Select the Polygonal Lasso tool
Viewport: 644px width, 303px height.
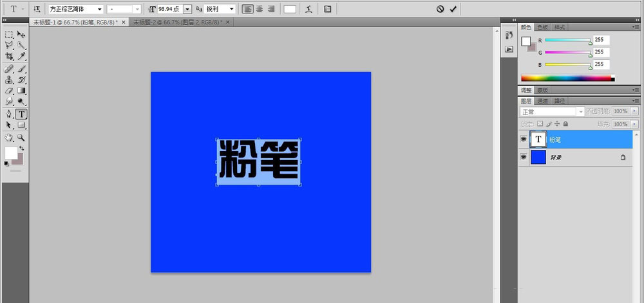(x=8, y=45)
